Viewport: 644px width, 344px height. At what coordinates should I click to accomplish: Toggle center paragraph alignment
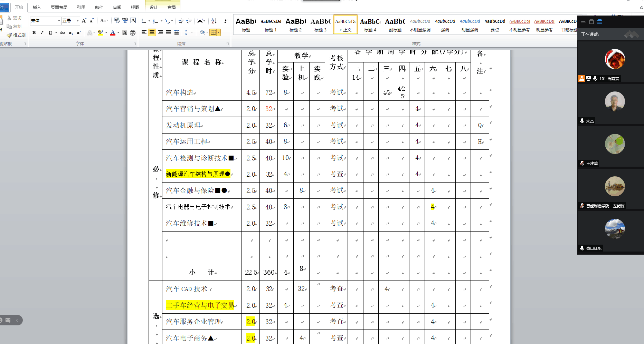pyautogui.click(x=152, y=32)
